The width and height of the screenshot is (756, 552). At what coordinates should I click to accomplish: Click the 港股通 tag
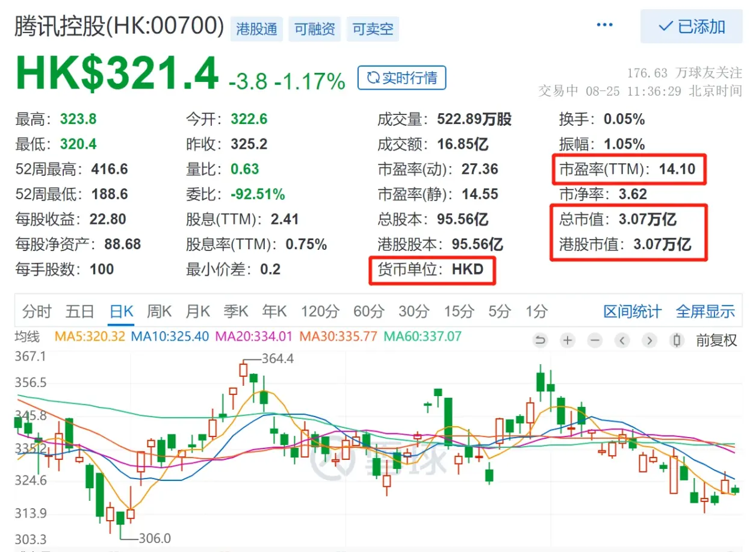[x=256, y=29]
